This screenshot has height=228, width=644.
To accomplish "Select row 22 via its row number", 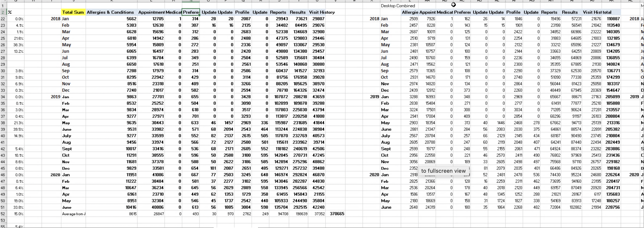I will 3,19.
